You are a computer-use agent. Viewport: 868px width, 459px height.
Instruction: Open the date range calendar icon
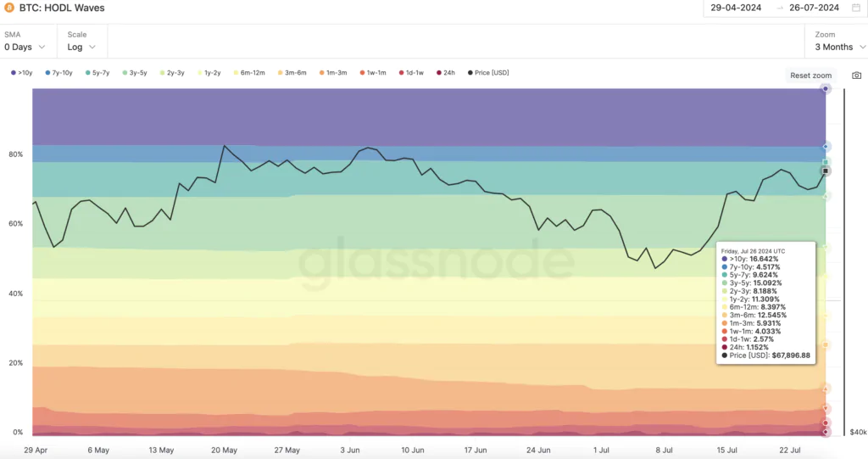coord(856,8)
